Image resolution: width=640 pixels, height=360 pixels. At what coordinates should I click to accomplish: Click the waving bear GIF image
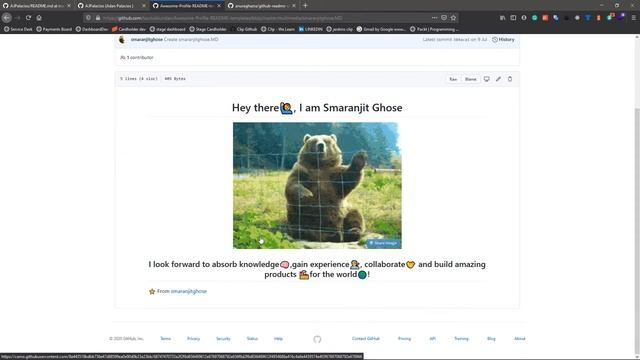pos(317,186)
